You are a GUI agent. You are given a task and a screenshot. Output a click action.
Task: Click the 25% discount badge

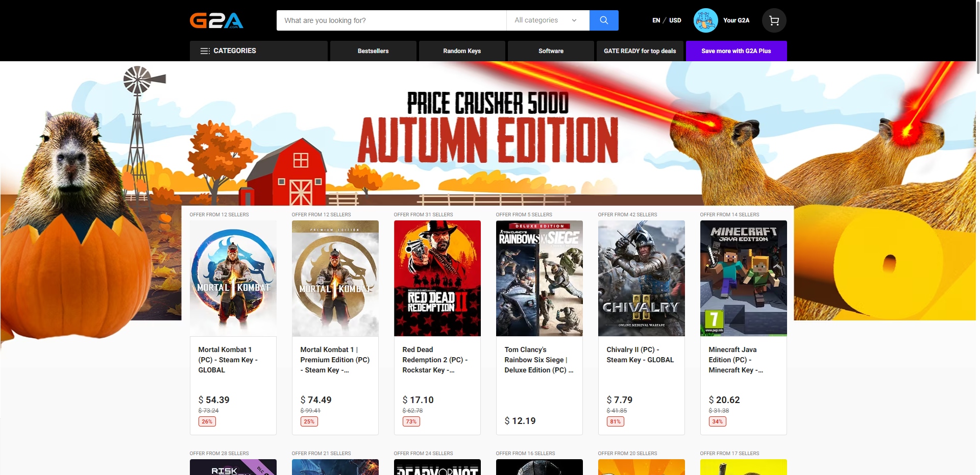pos(309,421)
